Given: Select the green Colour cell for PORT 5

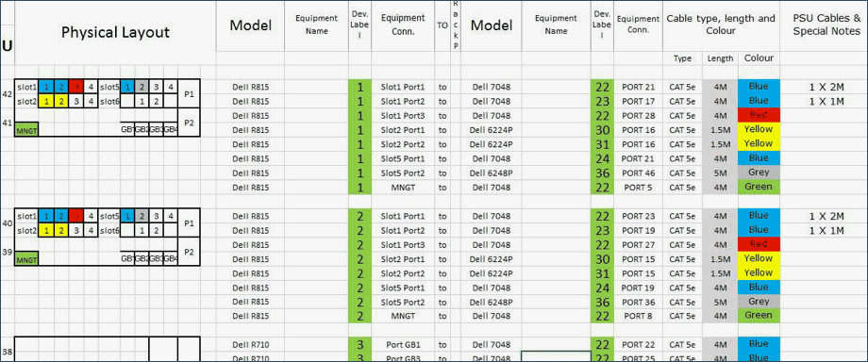Looking at the screenshot, I should click(759, 187).
